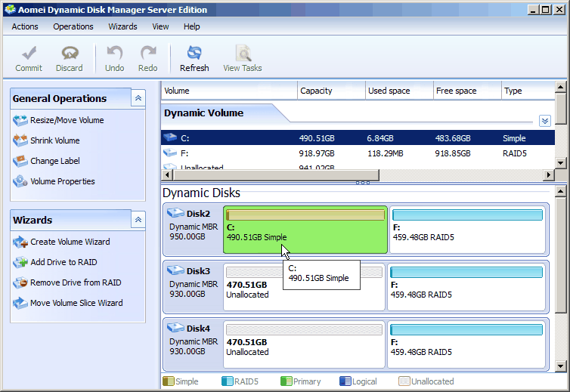The height and width of the screenshot is (392, 570).
Task: Click the drive icon of the F: volume row
Action: (x=170, y=153)
